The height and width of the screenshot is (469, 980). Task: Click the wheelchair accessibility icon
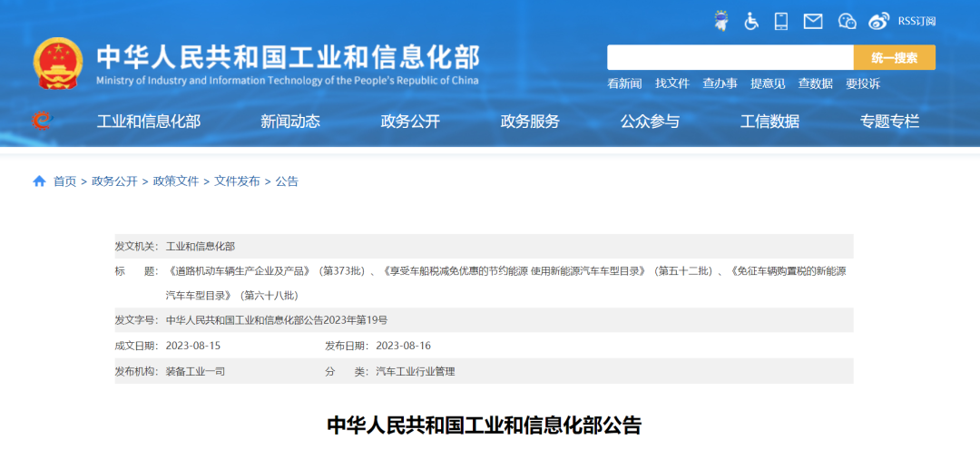point(751,21)
